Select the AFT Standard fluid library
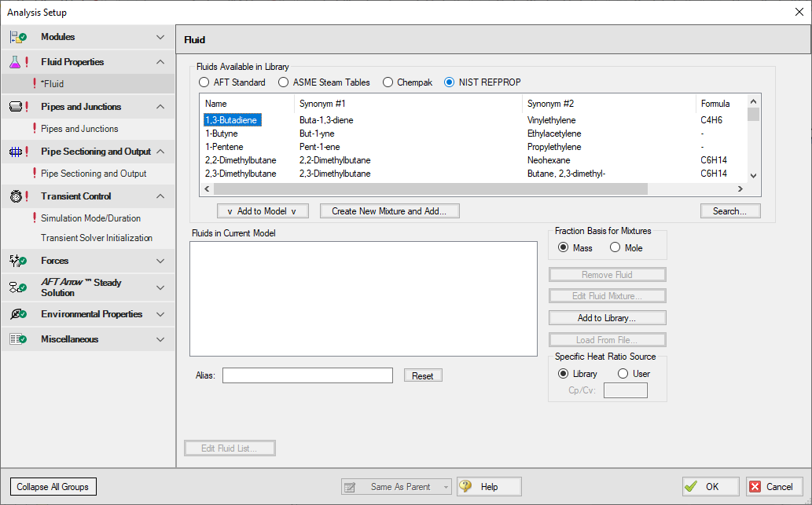 click(204, 82)
